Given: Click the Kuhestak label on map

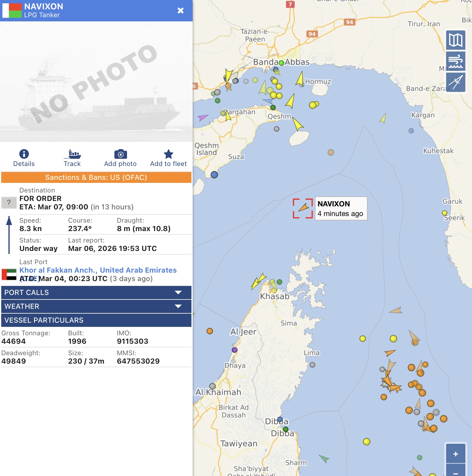Looking at the screenshot, I should point(438,151).
